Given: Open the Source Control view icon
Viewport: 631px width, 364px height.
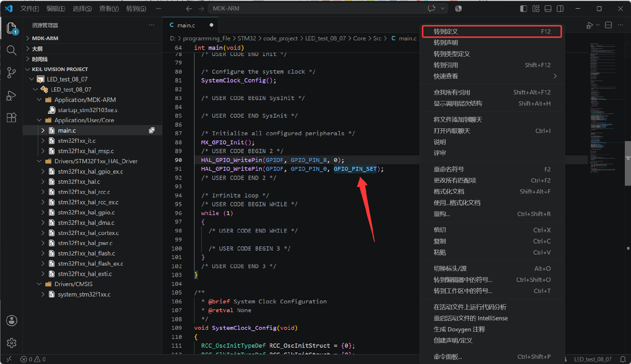Looking at the screenshot, I should [11, 72].
